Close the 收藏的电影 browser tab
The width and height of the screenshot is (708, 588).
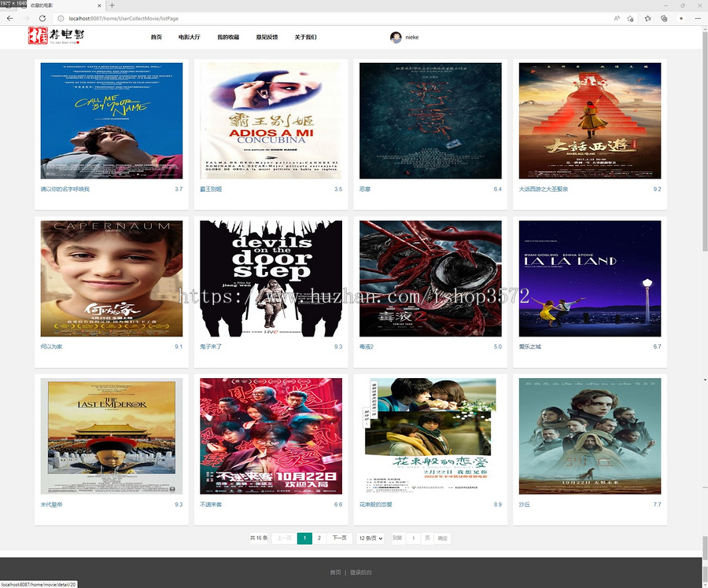[x=99, y=6]
